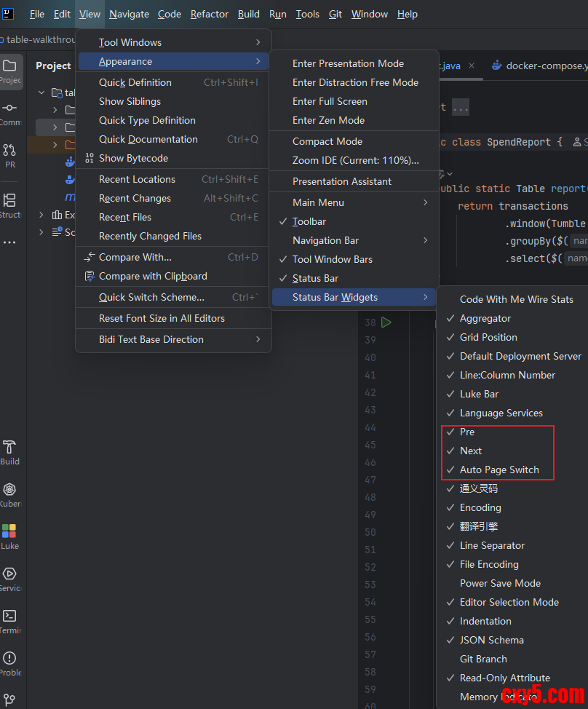Enable the Git Branch status bar widget

pyautogui.click(x=483, y=659)
